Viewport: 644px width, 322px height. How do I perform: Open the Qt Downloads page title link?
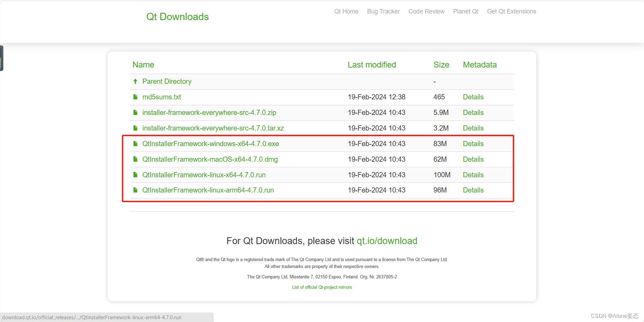coord(177,17)
